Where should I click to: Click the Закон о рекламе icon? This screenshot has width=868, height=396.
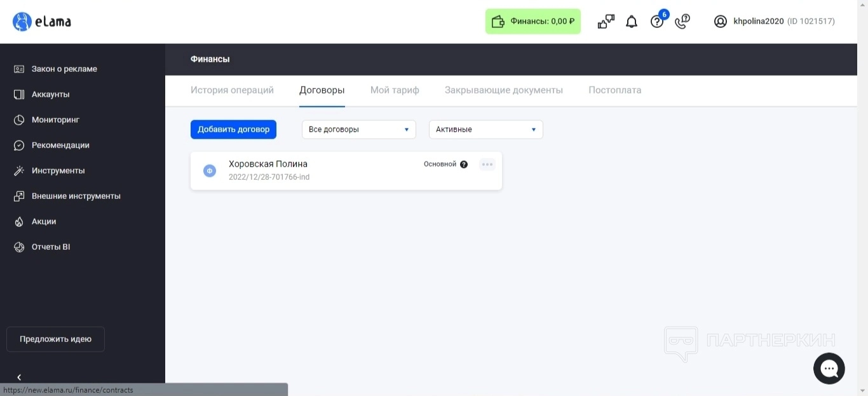click(x=19, y=69)
